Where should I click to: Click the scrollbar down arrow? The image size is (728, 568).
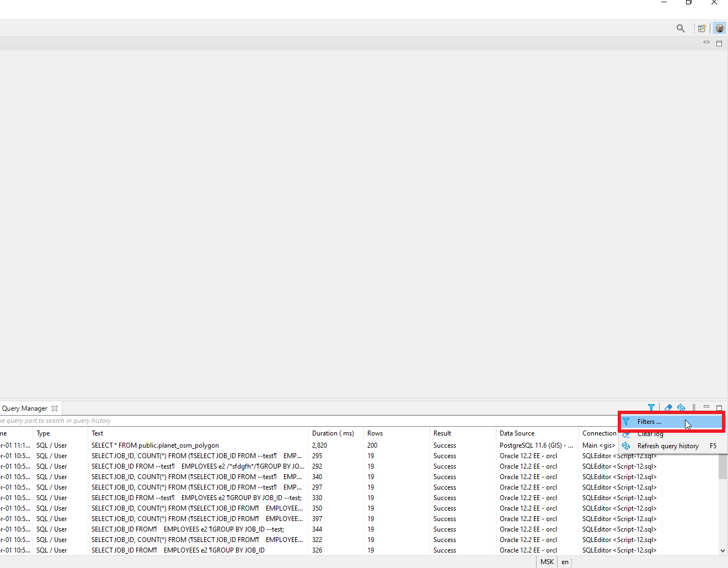[723, 550]
